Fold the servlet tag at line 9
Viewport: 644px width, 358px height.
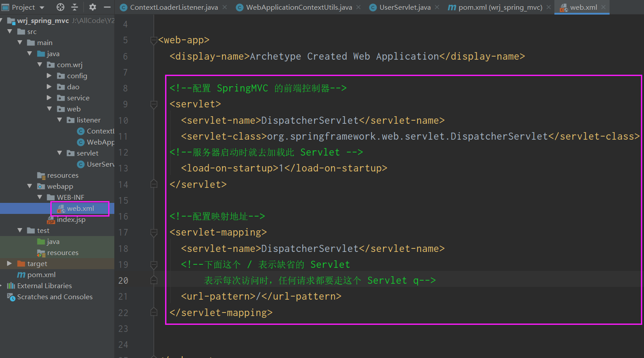pos(154,104)
